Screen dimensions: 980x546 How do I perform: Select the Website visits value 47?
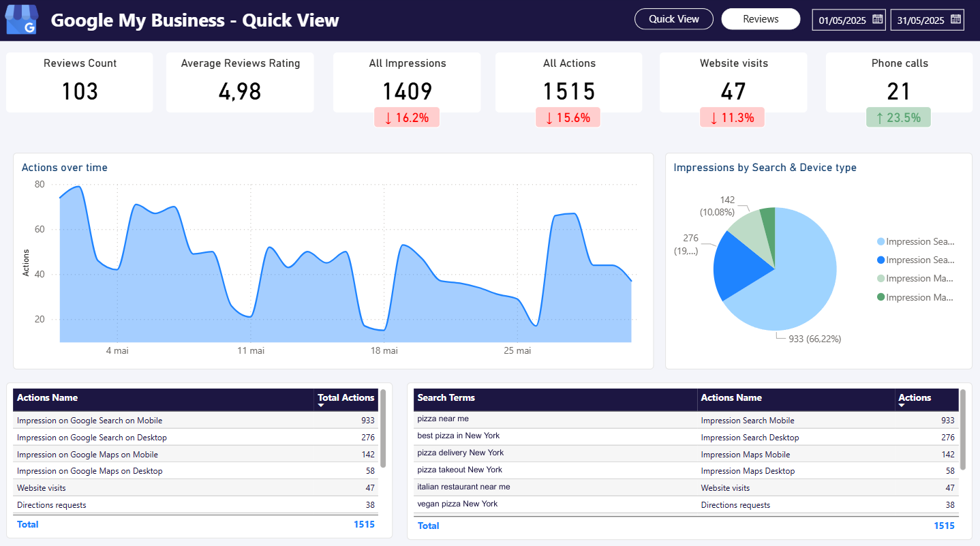(x=733, y=91)
